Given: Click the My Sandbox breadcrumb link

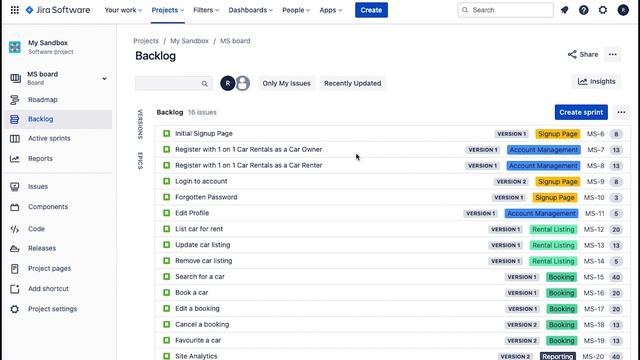Looking at the screenshot, I should tap(189, 41).
